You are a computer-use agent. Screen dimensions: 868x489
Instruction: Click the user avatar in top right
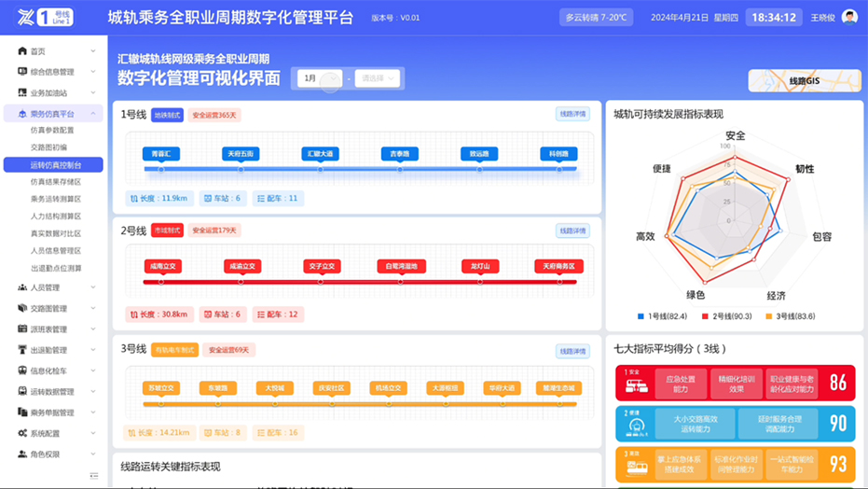[x=848, y=18]
